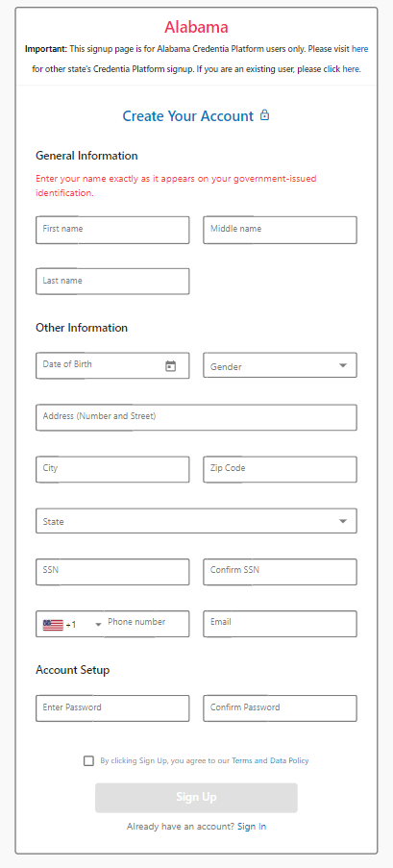
Task: Click the US flag icon
Action: click(53, 625)
